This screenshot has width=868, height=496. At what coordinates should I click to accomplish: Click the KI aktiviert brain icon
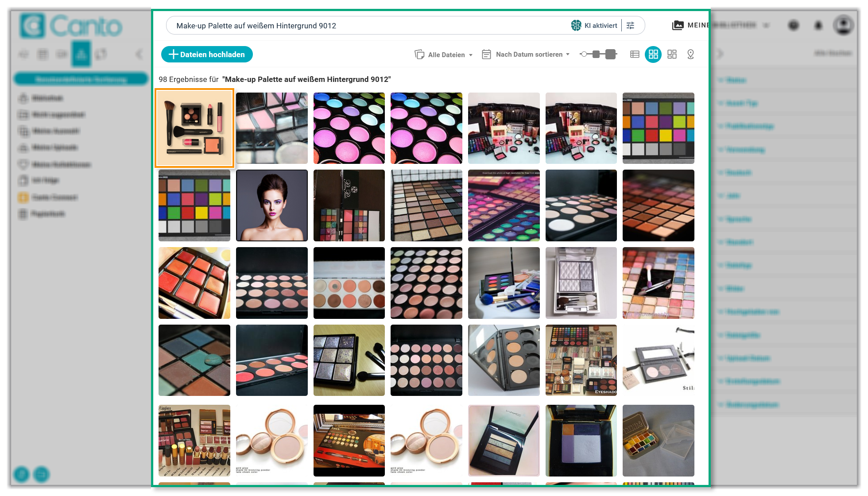coord(576,26)
